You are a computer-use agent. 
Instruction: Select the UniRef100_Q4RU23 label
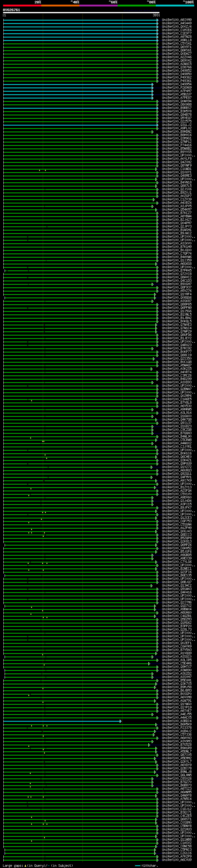[177, 345]
